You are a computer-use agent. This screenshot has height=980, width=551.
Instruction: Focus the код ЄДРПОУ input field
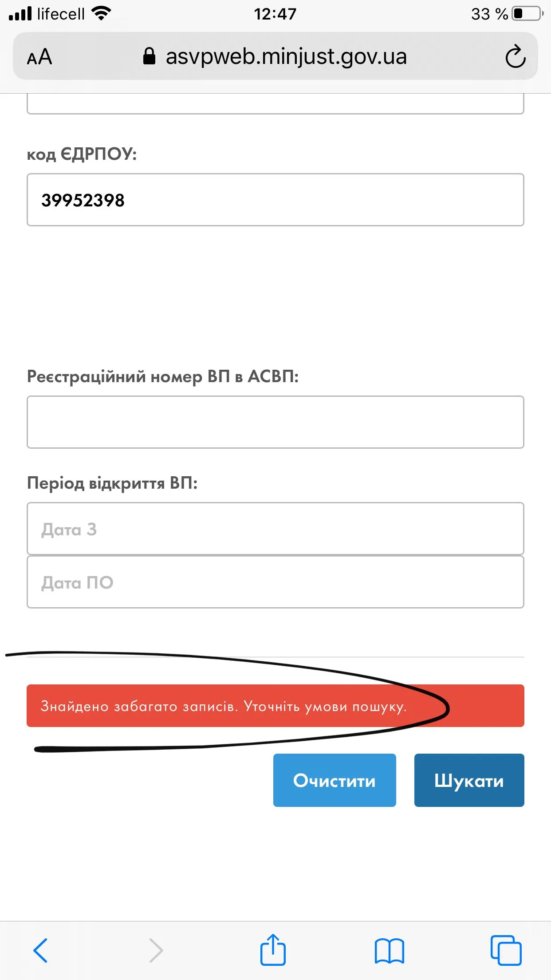coord(275,200)
